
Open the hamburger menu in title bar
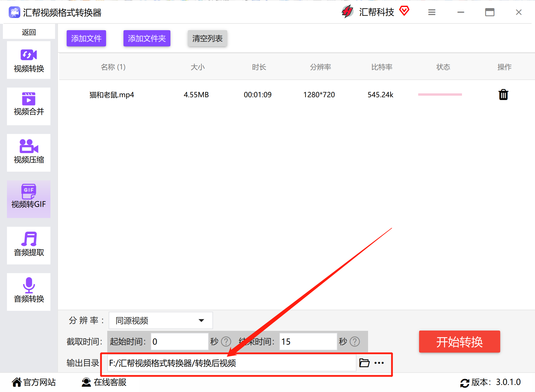click(x=432, y=12)
